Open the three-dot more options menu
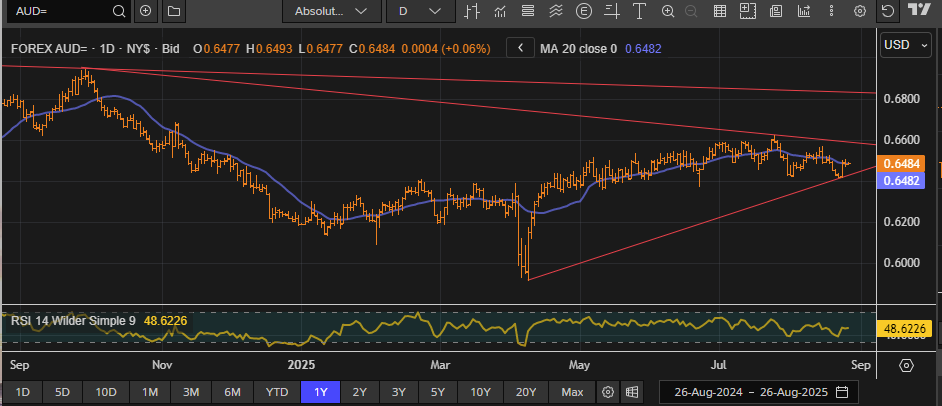Viewport: 942px width, 406px height. (831, 11)
